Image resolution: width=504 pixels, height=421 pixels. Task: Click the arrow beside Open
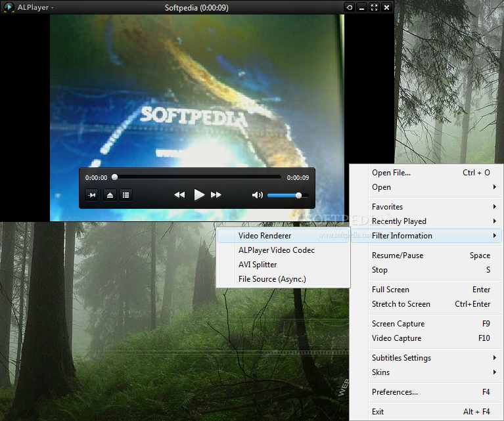point(495,187)
